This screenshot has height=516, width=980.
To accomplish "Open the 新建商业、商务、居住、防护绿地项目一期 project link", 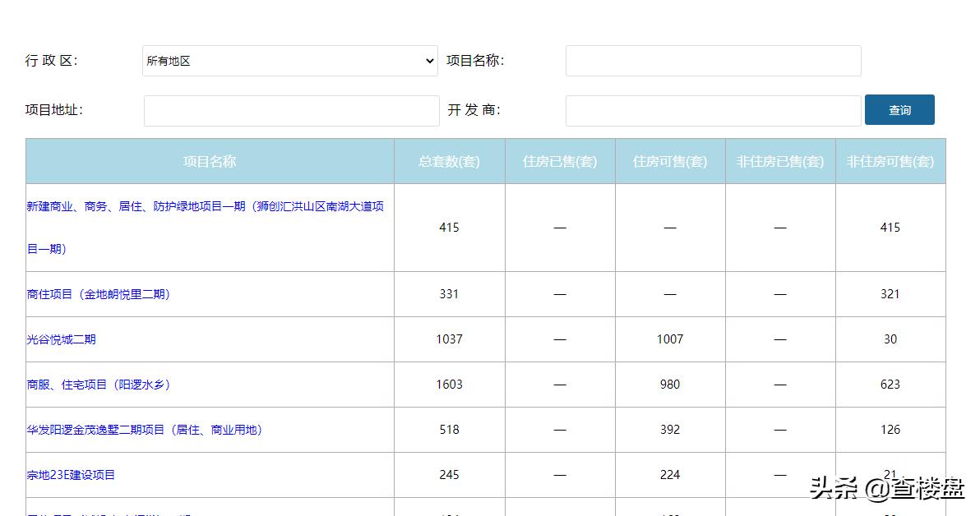I will click(x=205, y=228).
